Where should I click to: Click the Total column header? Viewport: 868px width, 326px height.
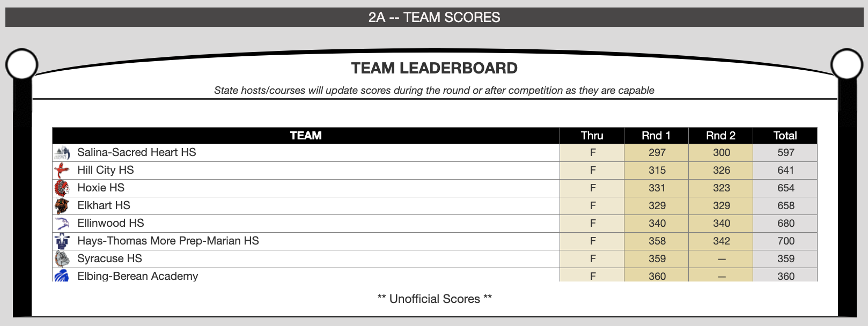click(785, 136)
